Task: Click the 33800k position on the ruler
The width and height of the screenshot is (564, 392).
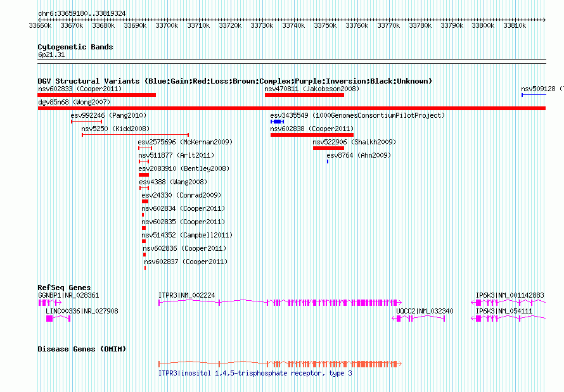Action: pyautogui.click(x=483, y=25)
